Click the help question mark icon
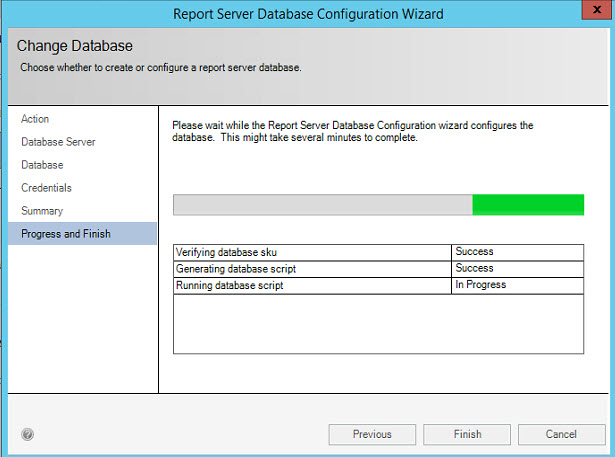The image size is (615, 457). pos(27,434)
